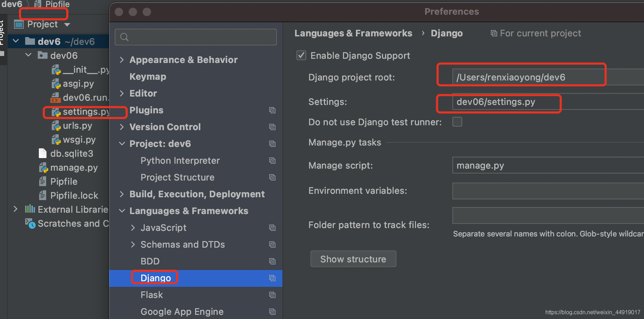644x319 pixels.
Task: Click project-level icon next to Version Control
Action: tap(272, 127)
